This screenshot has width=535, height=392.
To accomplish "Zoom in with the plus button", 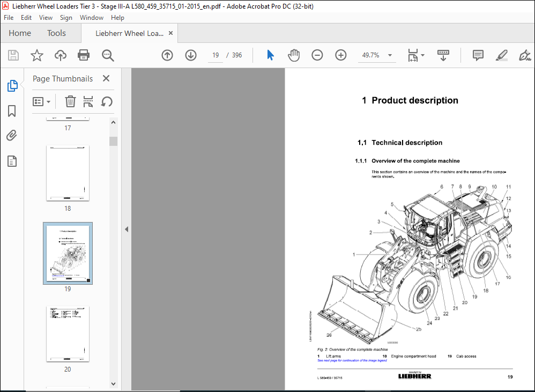I will (x=340, y=55).
